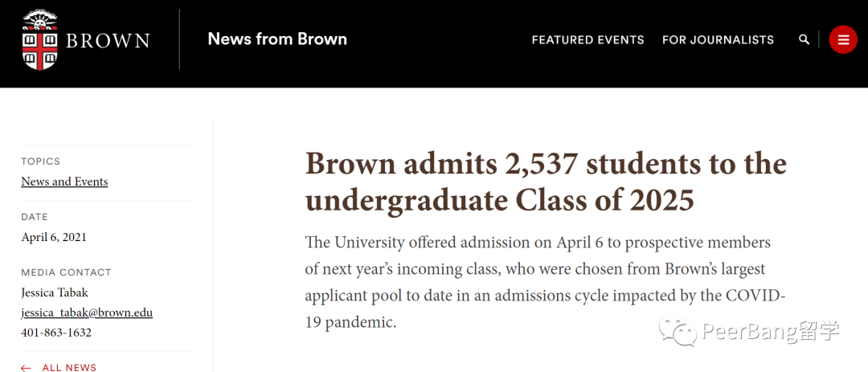Open the search magnifier icon
The image size is (868, 372).
tap(804, 40)
